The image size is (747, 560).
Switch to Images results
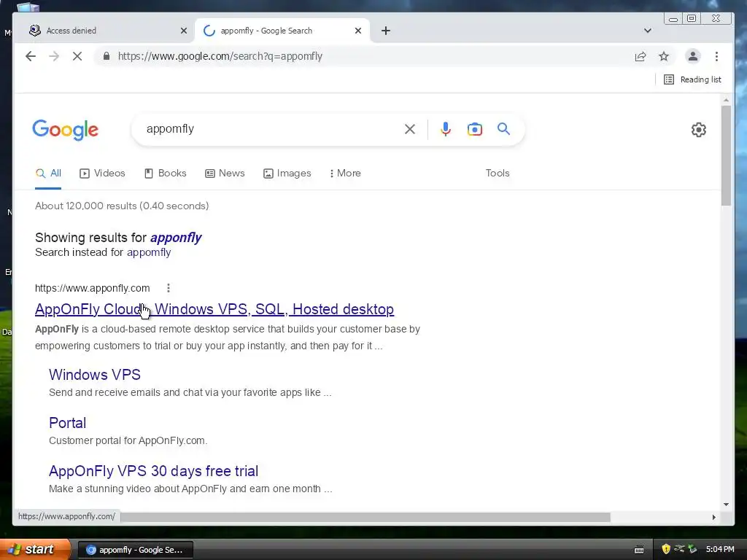pyautogui.click(x=287, y=174)
